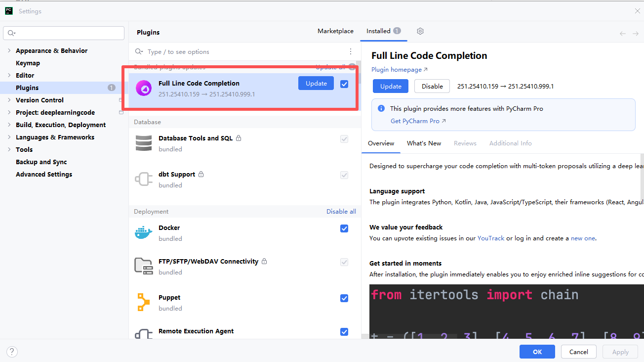Select Advanced Settings in tree
The height and width of the screenshot is (362, 644).
click(x=44, y=174)
